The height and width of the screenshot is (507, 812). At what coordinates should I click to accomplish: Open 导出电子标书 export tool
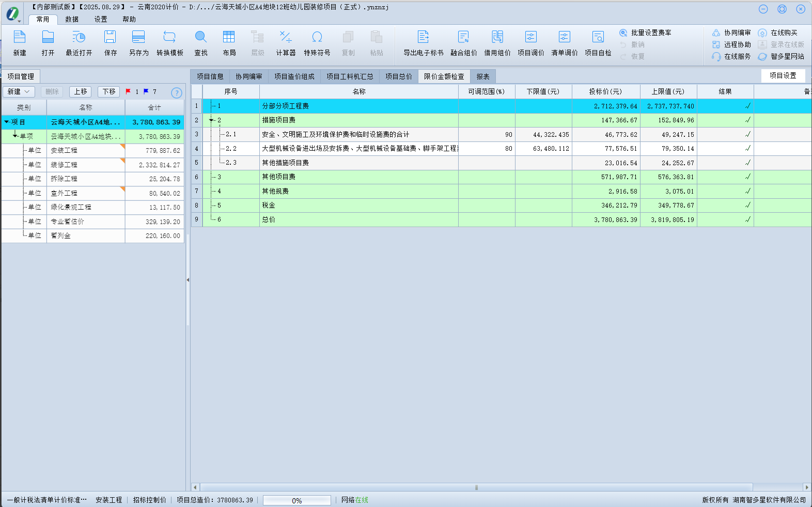pyautogui.click(x=423, y=37)
